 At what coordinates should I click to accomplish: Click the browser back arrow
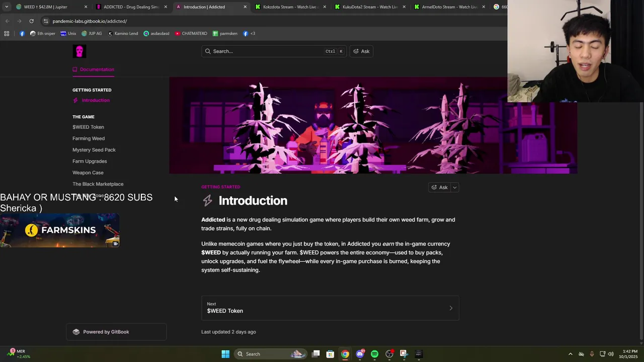(7, 21)
